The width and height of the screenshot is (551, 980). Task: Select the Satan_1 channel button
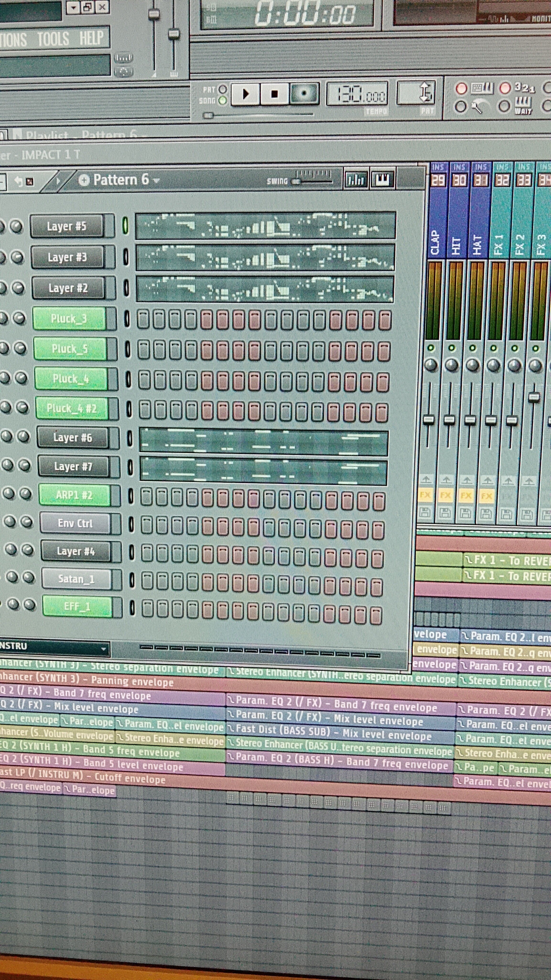77,579
